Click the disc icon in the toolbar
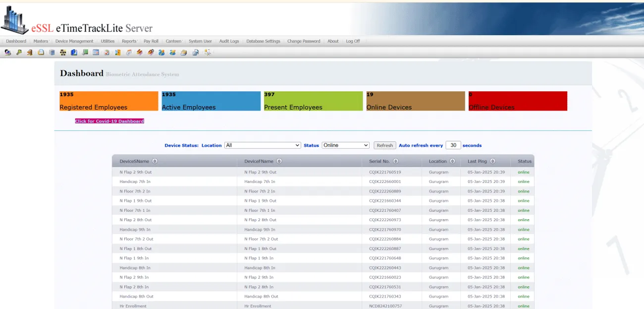The width and height of the screenshot is (644, 309). pyautogui.click(x=129, y=52)
